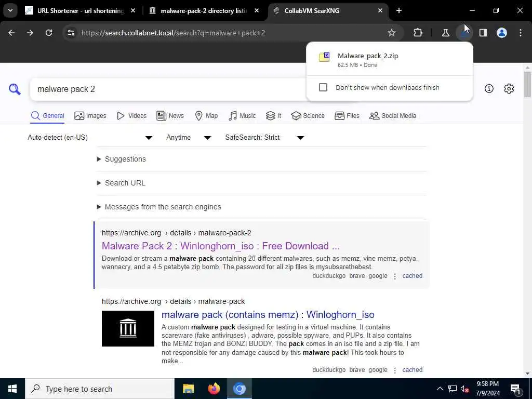
Task: Switch to malware-pack-2 directory listing tab
Action: (203, 10)
